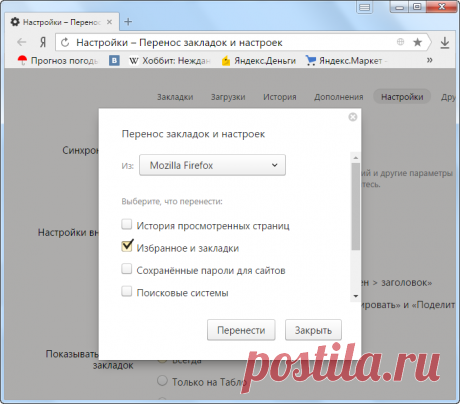Click the dialog scrollbar thumb
460x404 pixels.
[356, 206]
